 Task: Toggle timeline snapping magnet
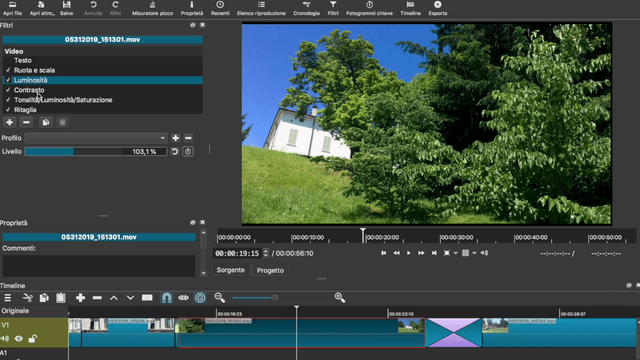[167, 298]
